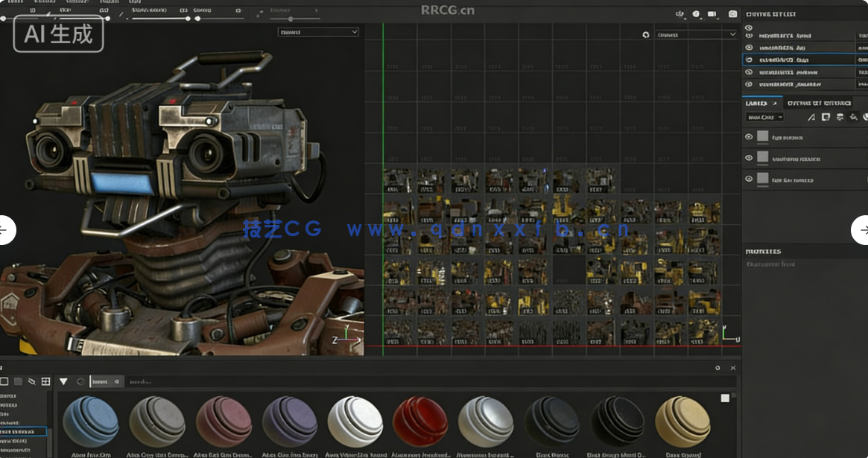
Task: Open the camera icon in the top-right toolbar
Action: click(733, 13)
